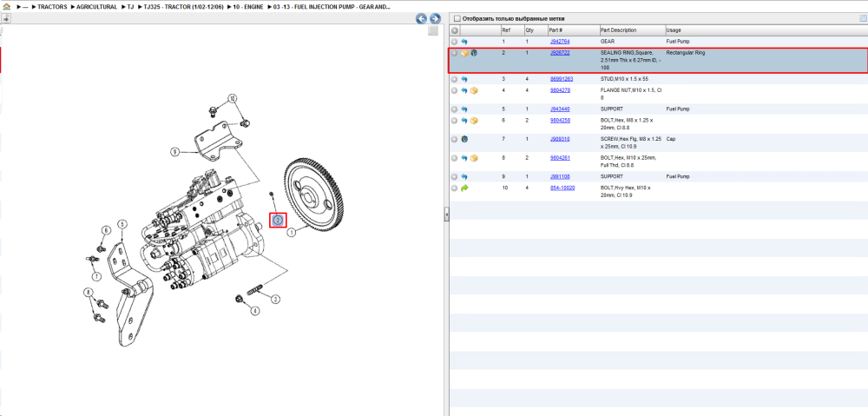Image resolution: width=868 pixels, height=416 pixels.
Task: Toggle round marker for ref 10 BOLT row
Action: (x=454, y=188)
